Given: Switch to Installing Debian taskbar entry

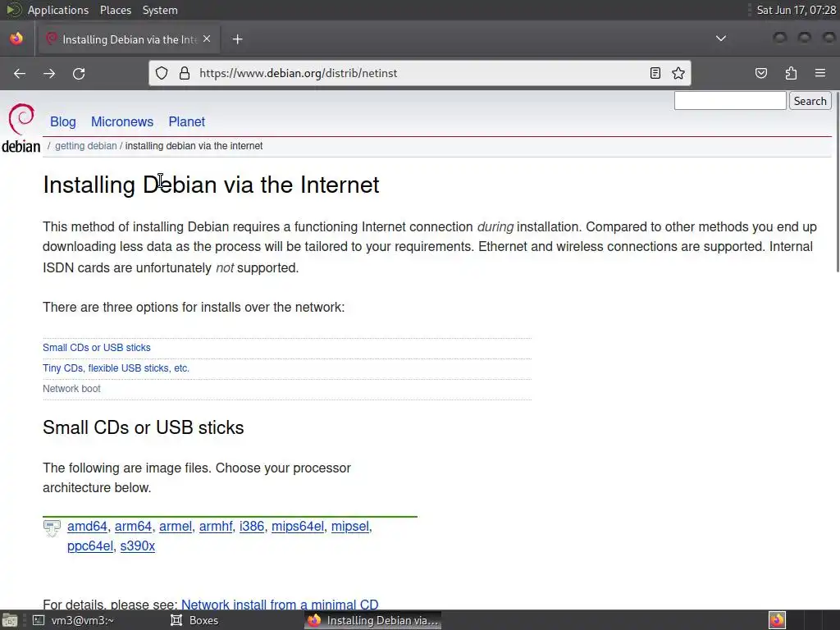Looking at the screenshot, I should (373, 620).
